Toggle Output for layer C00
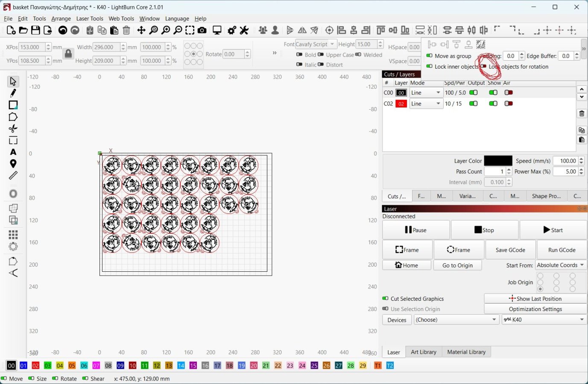588x384 pixels. point(473,93)
